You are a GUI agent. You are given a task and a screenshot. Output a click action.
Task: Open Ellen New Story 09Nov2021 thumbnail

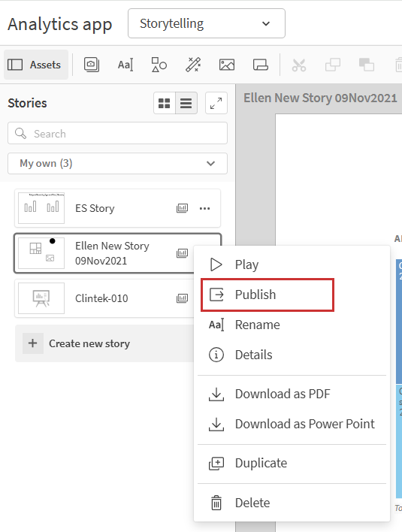(x=41, y=253)
